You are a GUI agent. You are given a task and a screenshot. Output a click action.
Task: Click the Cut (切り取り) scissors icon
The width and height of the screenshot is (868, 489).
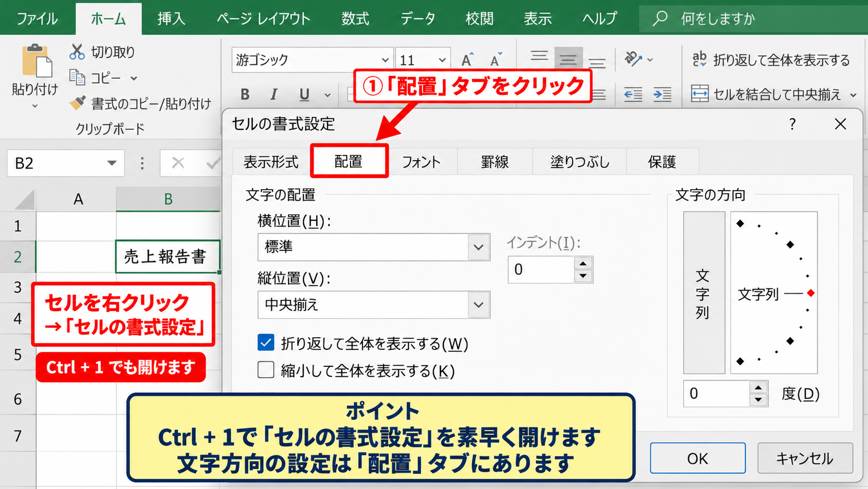point(77,51)
